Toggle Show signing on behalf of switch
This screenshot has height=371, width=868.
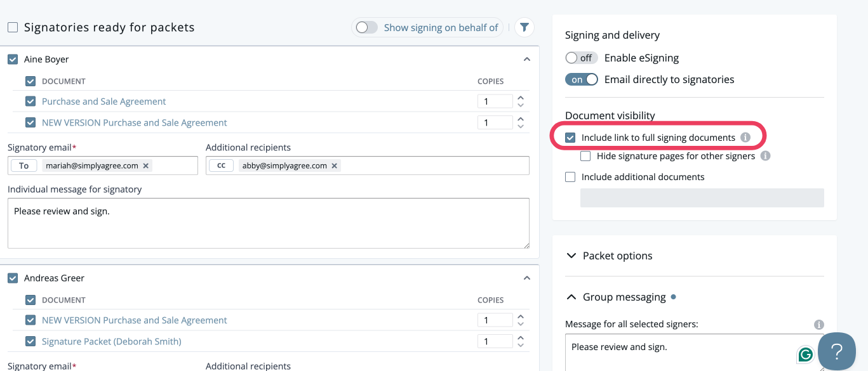(x=367, y=27)
